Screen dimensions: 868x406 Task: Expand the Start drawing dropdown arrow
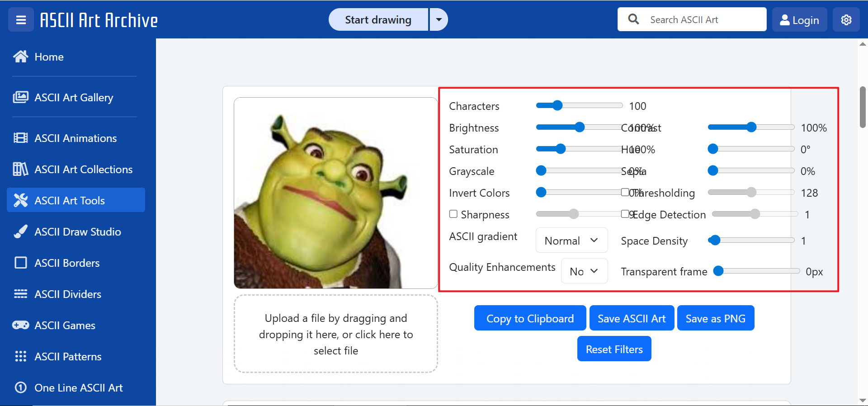pos(439,20)
